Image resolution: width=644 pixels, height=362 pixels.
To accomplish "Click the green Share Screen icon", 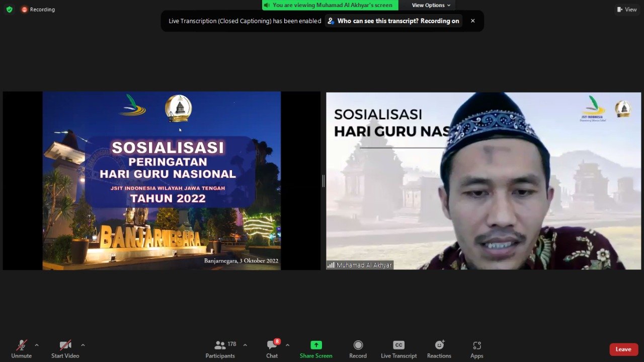I will coord(316,345).
